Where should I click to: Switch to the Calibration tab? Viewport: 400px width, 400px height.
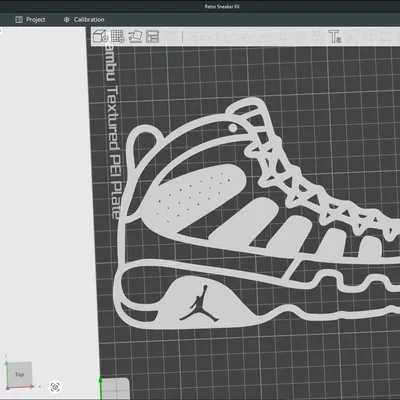click(84, 20)
